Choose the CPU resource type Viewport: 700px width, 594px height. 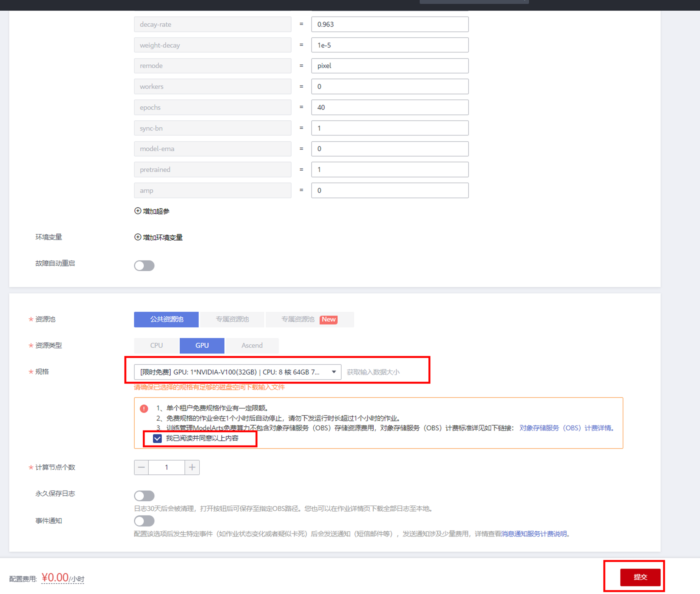pos(157,345)
